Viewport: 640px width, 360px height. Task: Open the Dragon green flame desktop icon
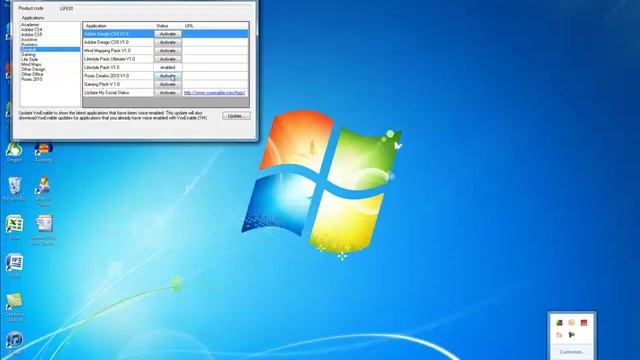click(15, 152)
